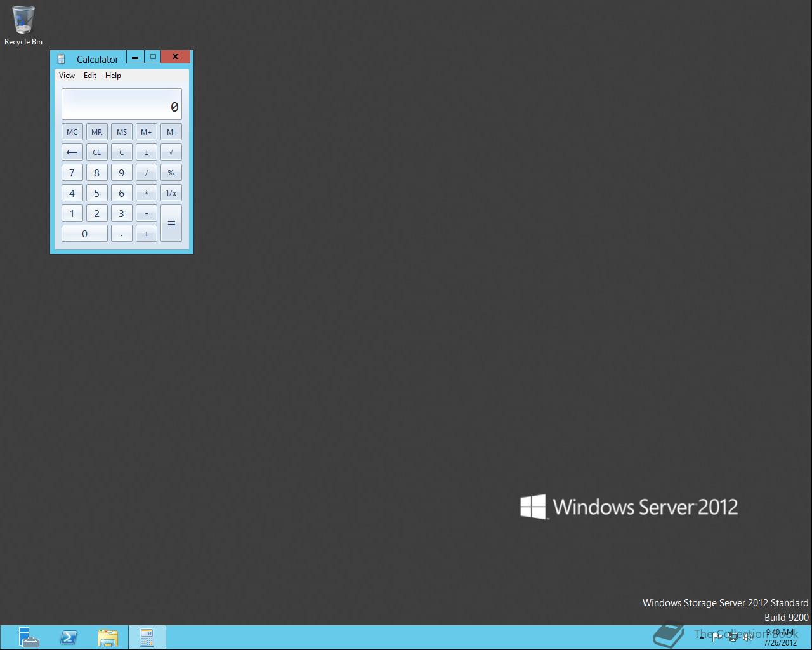The image size is (812, 650).
Task: Click the digit 4 key
Action: [x=72, y=193]
